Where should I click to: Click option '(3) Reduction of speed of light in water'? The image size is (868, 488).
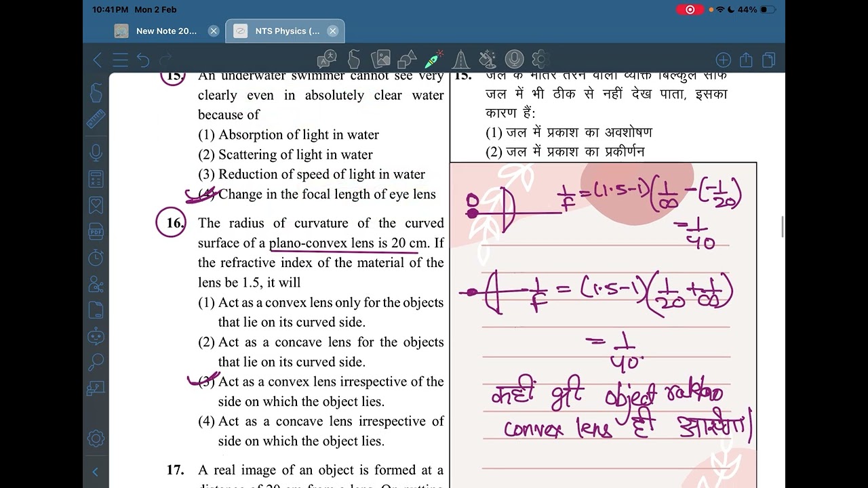tap(311, 174)
